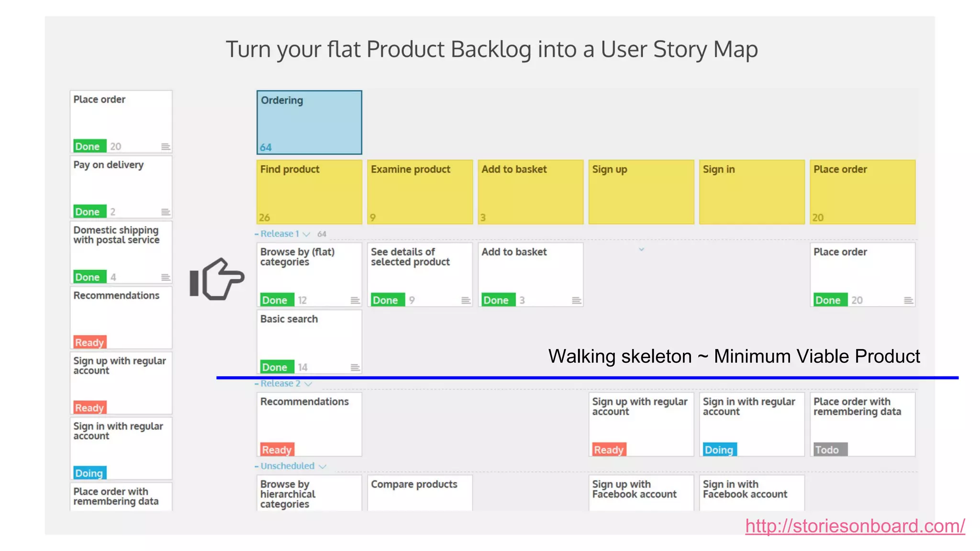Click small chevron under Sign up column
This screenshot has height=551, width=980.
pyautogui.click(x=641, y=249)
